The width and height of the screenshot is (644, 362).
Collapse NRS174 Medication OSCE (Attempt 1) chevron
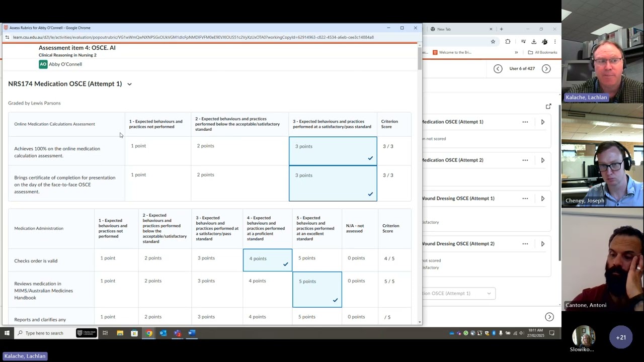[x=129, y=84]
